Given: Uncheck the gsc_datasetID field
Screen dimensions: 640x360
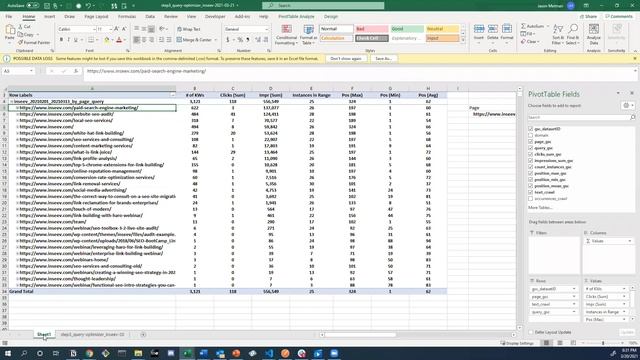Looking at the screenshot, I should [x=531, y=129].
